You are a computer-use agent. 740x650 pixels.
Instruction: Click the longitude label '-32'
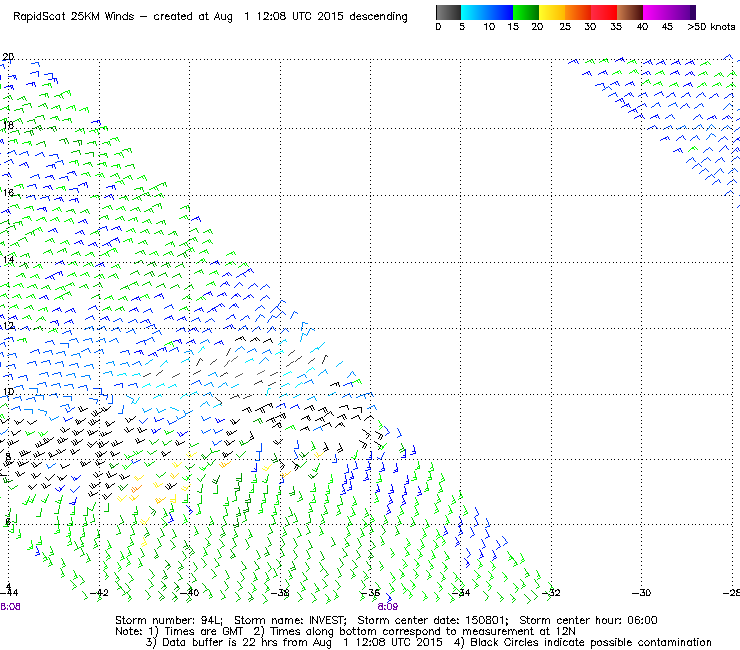pyautogui.click(x=551, y=593)
